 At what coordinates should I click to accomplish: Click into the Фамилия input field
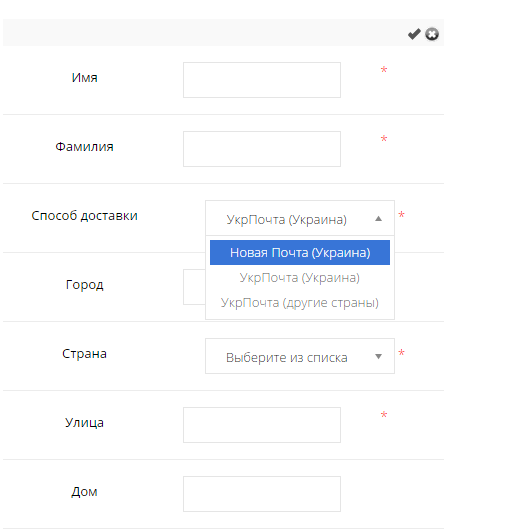[x=262, y=149]
